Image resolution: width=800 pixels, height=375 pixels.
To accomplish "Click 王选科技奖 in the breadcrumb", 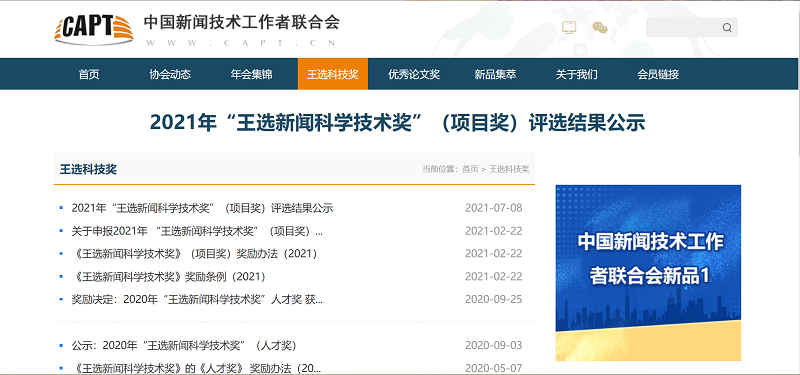I will [509, 169].
